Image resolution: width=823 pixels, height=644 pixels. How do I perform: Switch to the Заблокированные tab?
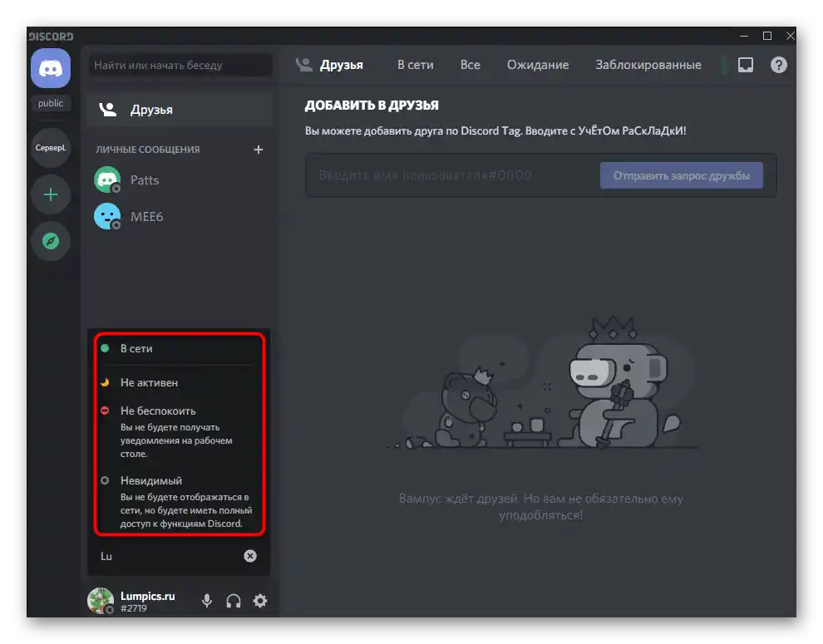coord(648,65)
